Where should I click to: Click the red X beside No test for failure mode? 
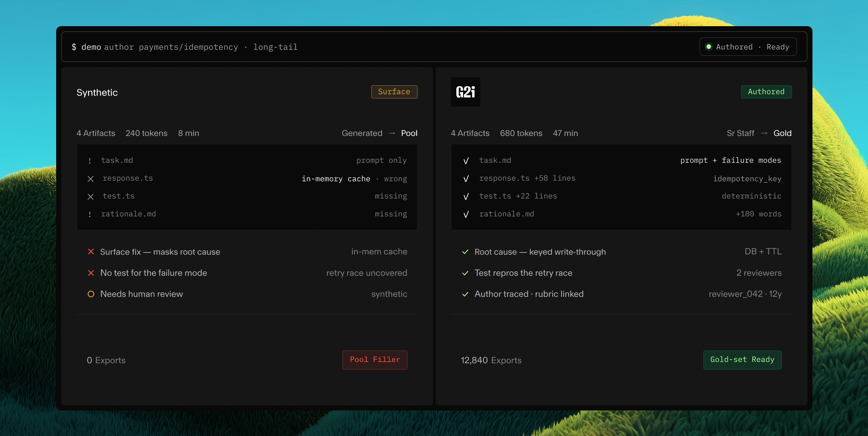[91, 273]
